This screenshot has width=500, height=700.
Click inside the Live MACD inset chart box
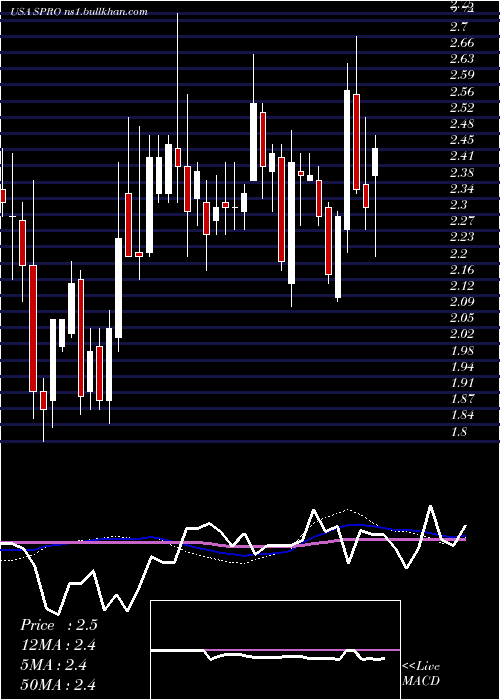[x=275, y=650]
